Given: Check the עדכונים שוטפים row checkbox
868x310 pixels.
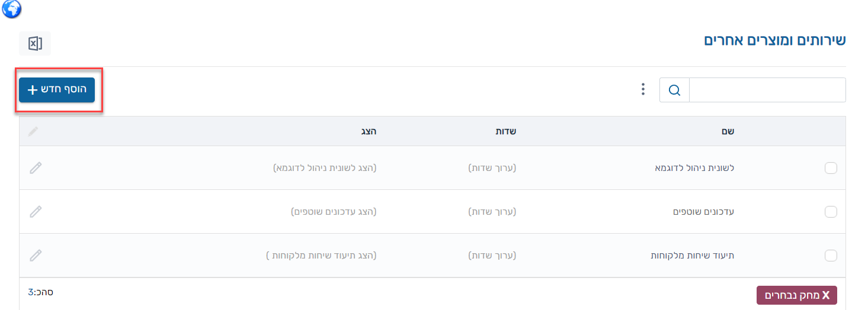Looking at the screenshot, I should tap(831, 212).
